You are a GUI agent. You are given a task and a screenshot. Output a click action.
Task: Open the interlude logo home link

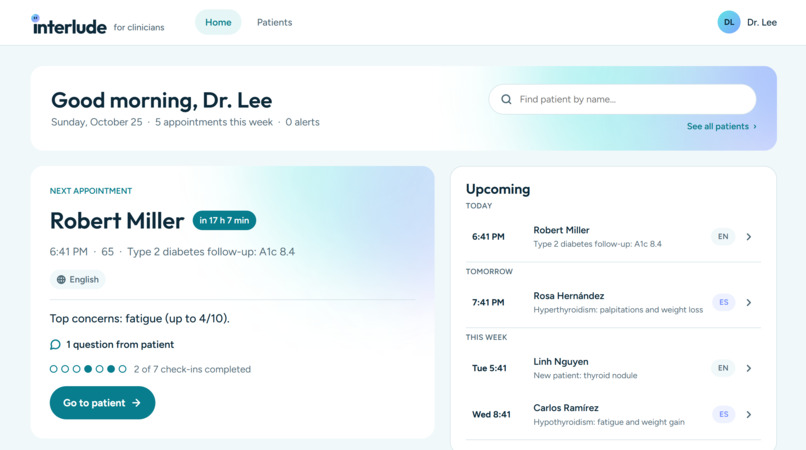(x=69, y=25)
